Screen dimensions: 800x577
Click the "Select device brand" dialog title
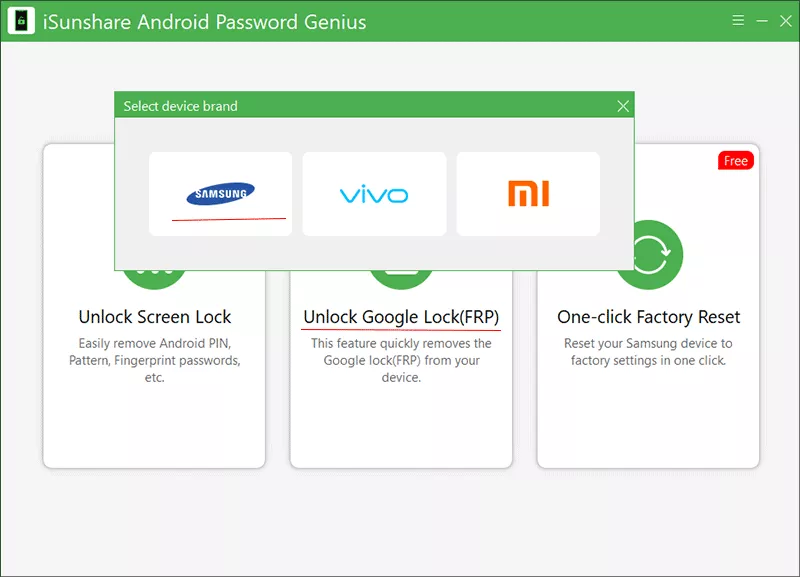[x=181, y=106]
